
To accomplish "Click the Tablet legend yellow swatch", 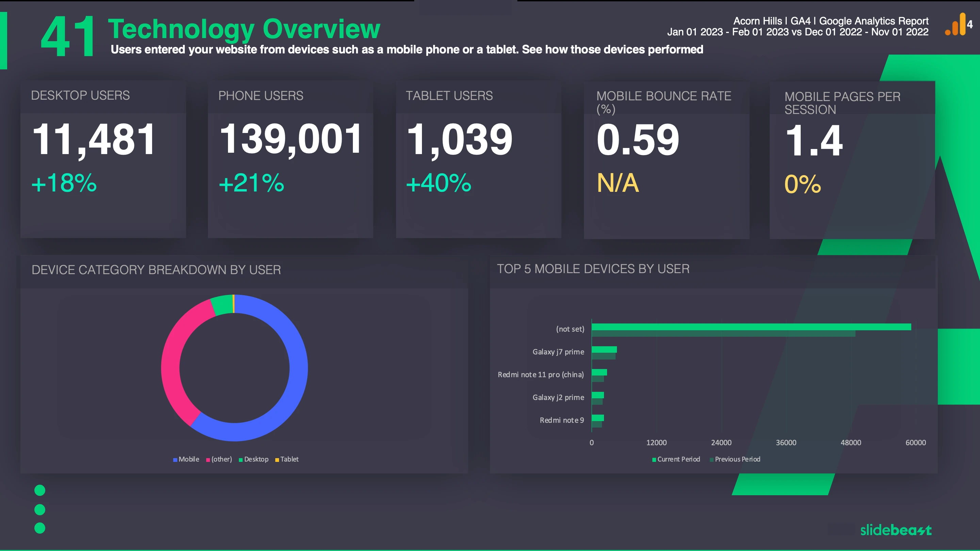I will point(277,460).
